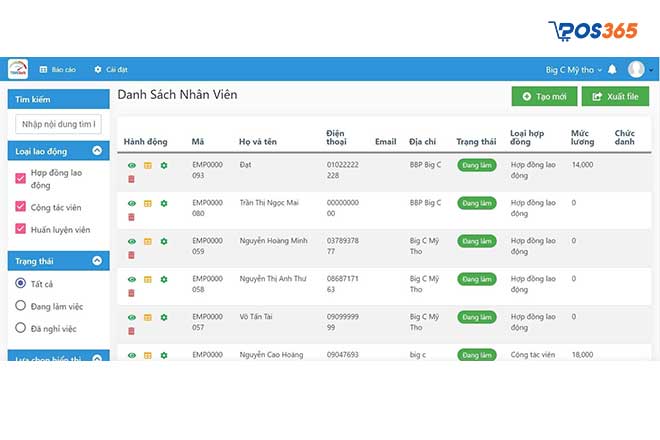Select the Đang làm việc radio option
660x440 pixels.
click(21, 306)
